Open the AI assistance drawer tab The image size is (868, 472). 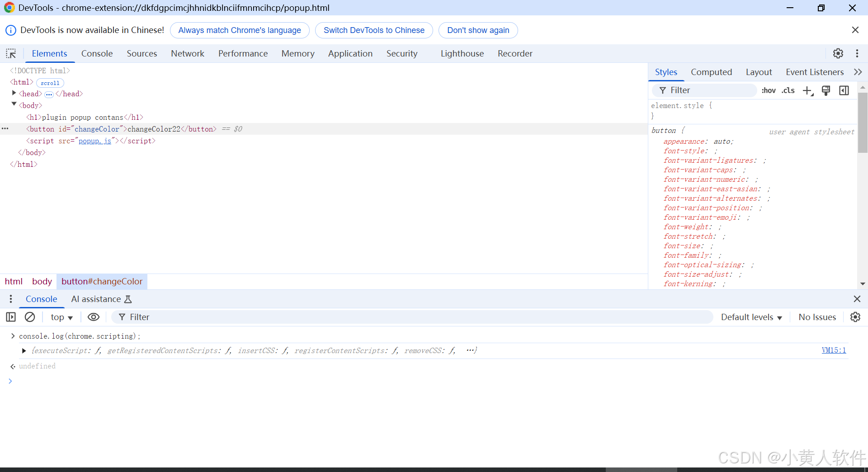click(101, 299)
